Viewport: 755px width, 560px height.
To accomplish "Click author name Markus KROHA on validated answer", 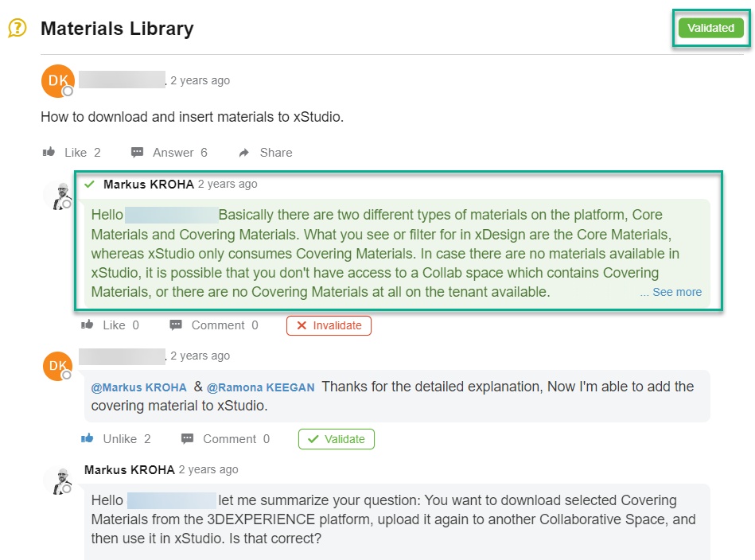I will coord(149,184).
